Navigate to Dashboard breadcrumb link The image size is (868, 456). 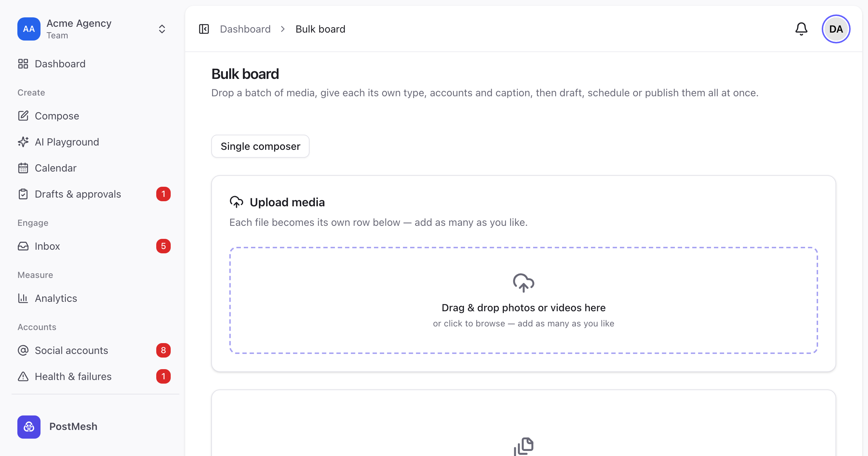tap(245, 29)
